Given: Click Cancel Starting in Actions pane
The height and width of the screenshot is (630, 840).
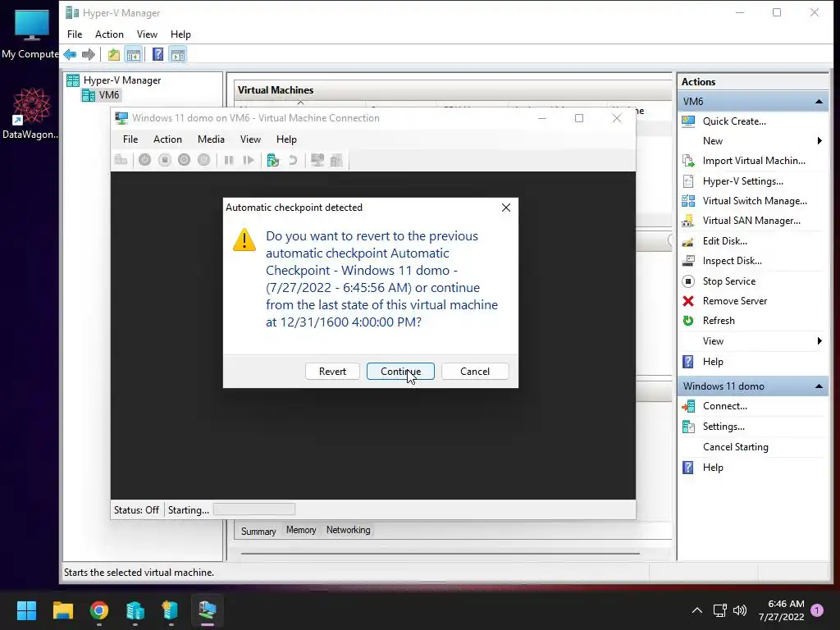Looking at the screenshot, I should coord(736,447).
